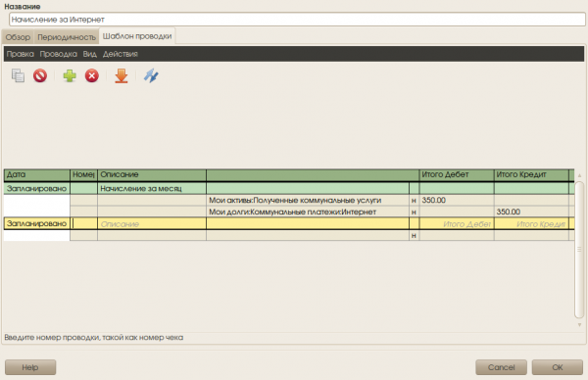The height and width of the screenshot is (380, 588).
Task: Click the yellow row Итого Кредит placeholder field
Action: (x=531, y=224)
